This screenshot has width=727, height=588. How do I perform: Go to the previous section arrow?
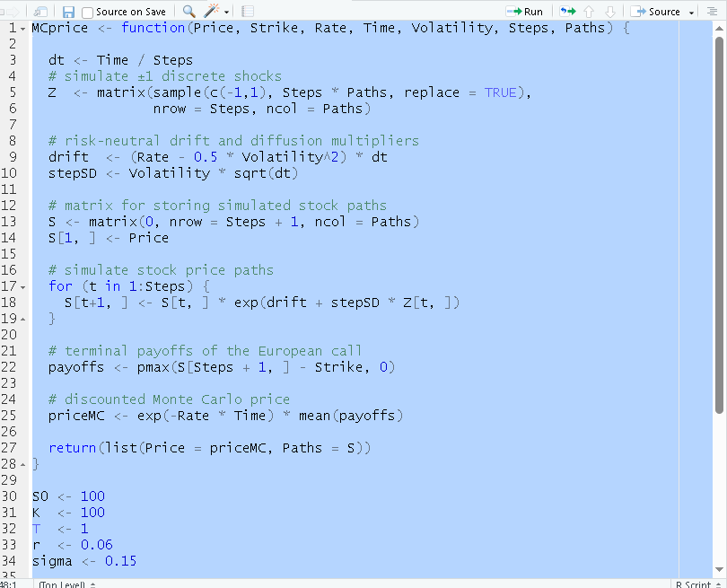(589, 12)
